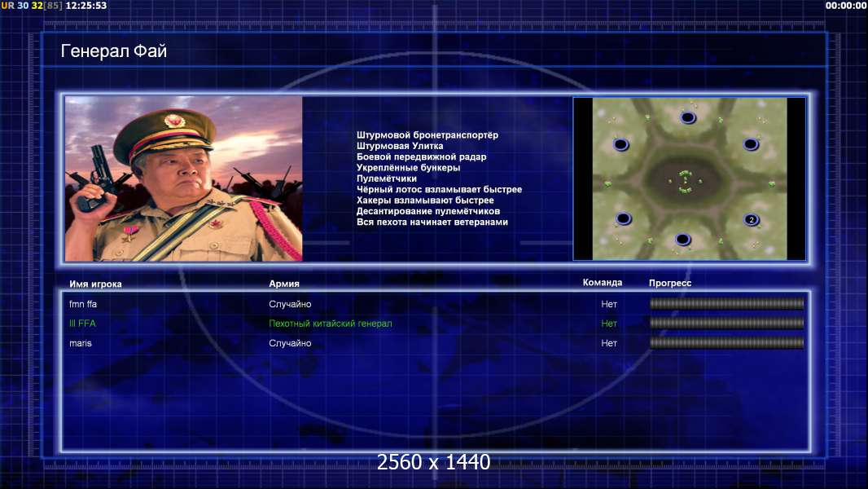Select player name "lll FFA"
Viewport: 868px width, 489px height.
(x=82, y=324)
